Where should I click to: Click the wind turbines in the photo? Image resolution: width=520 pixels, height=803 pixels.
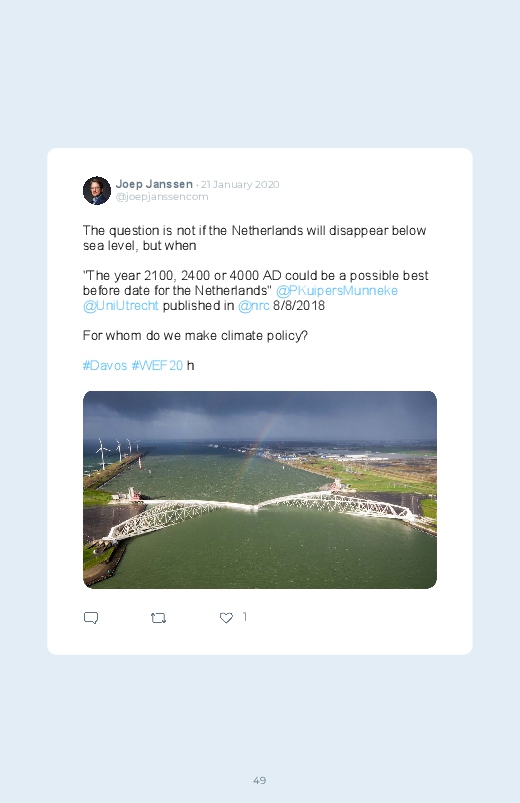click(x=118, y=452)
